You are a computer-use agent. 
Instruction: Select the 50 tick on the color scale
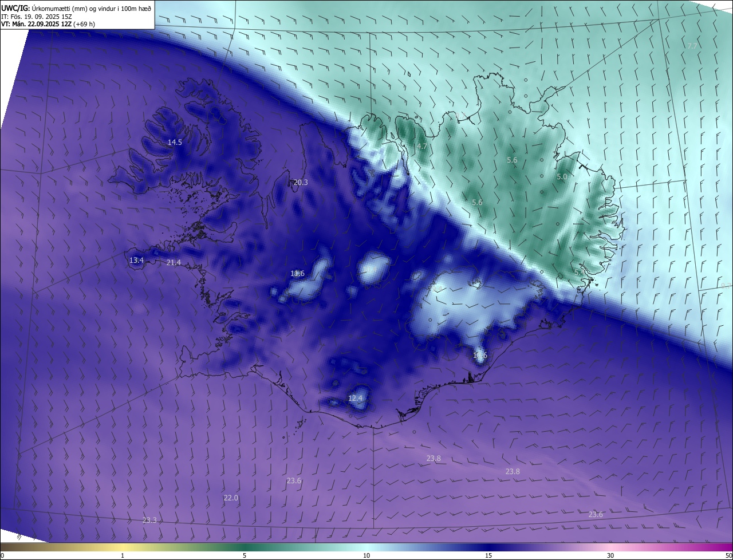click(x=728, y=555)
